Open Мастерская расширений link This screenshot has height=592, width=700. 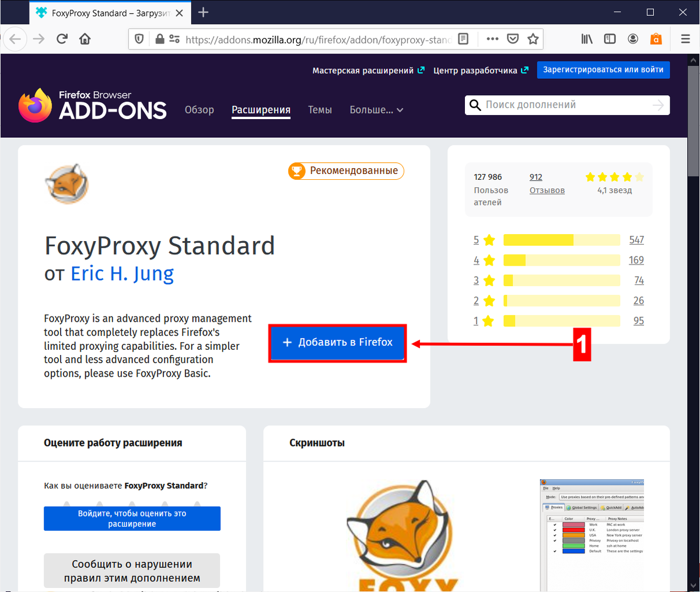368,70
